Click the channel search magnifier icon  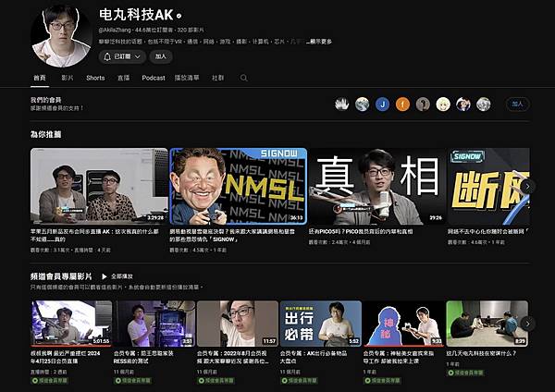243,78
